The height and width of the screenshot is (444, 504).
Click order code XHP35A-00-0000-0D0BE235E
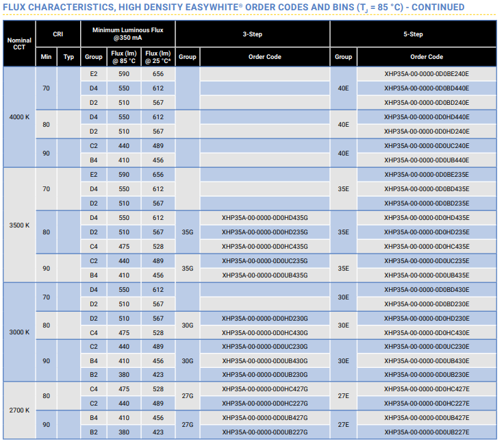tap(427, 175)
